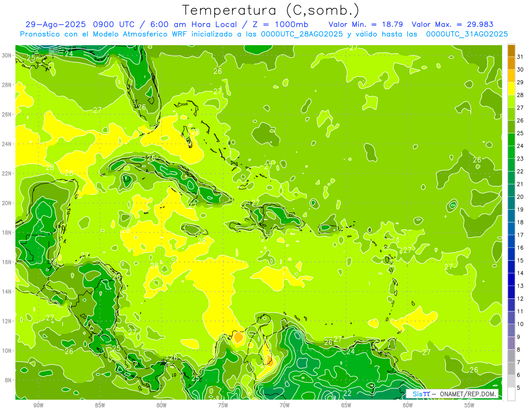Click the "16N" latitude axis label

(6, 262)
